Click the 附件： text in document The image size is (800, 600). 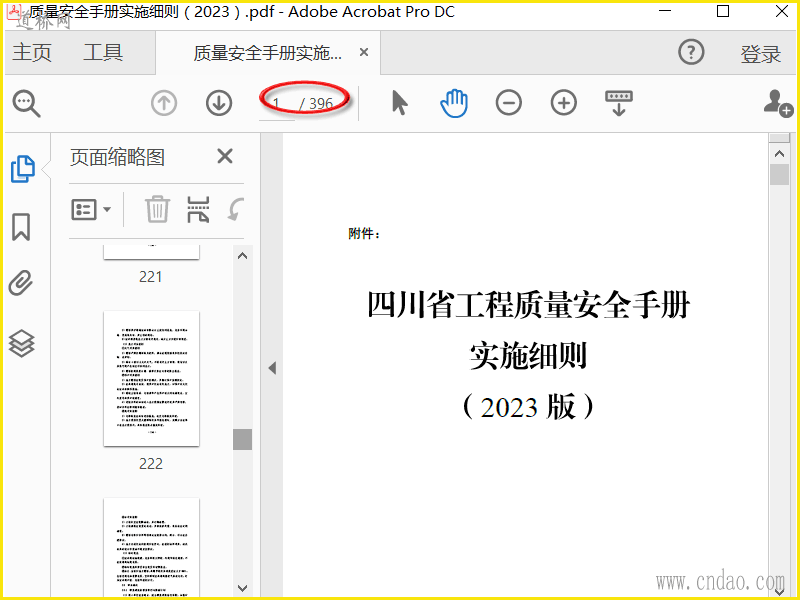tap(364, 234)
